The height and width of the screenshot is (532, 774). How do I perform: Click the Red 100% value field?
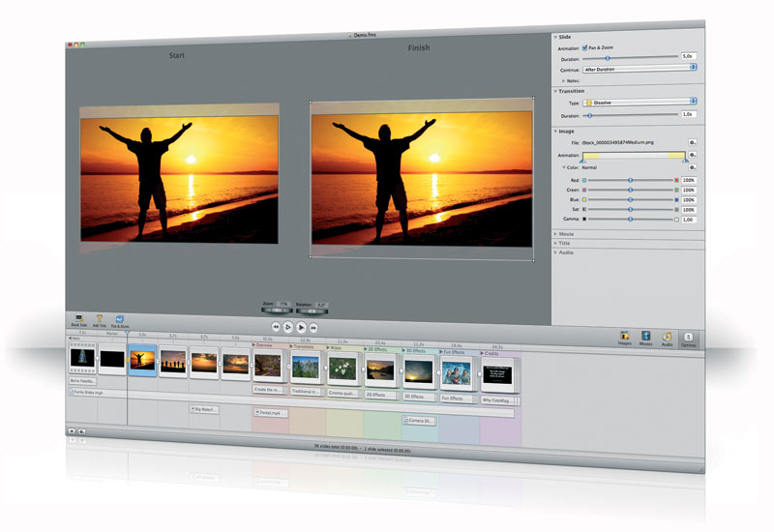pyautogui.click(x=689, y=180)
